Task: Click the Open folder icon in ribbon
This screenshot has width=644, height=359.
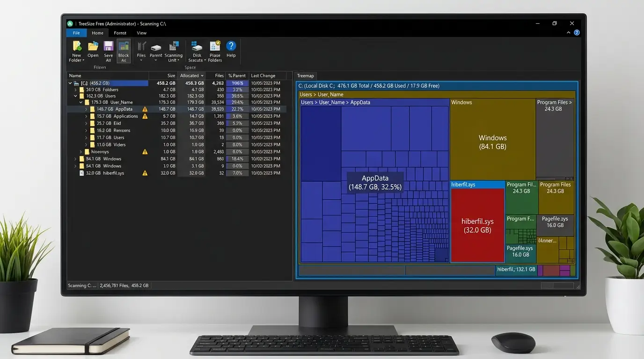Action: pyautogui.click(x=93, y=46)
